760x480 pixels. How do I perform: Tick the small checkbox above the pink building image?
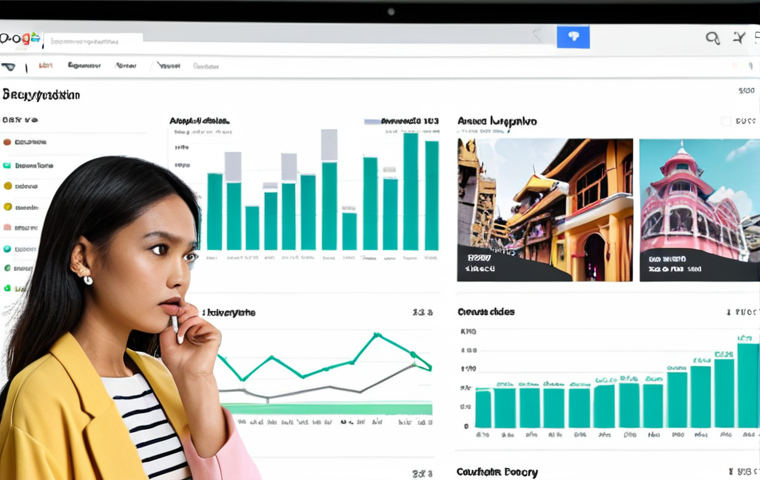(726, 121)
